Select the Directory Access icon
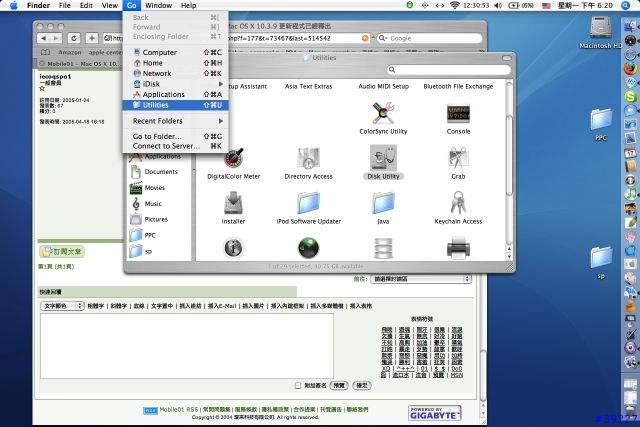This screenshot has width=640, height=427. coord(308,158)
